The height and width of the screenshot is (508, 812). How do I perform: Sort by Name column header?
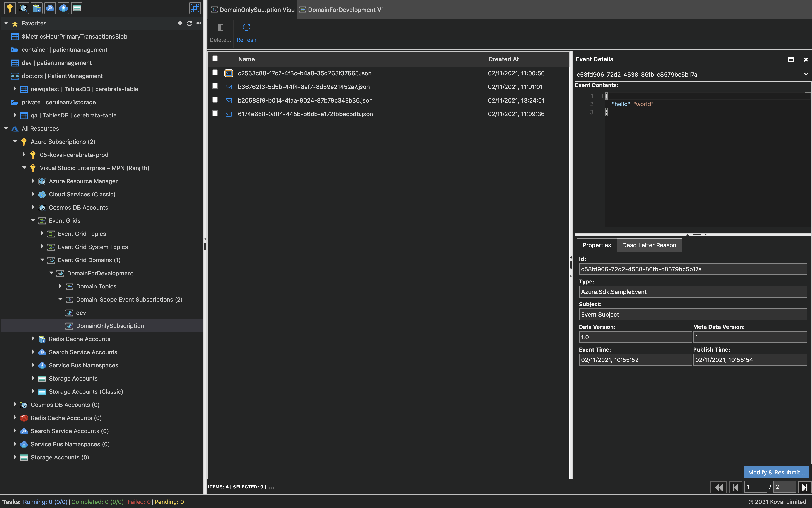(x=361, y=59)
